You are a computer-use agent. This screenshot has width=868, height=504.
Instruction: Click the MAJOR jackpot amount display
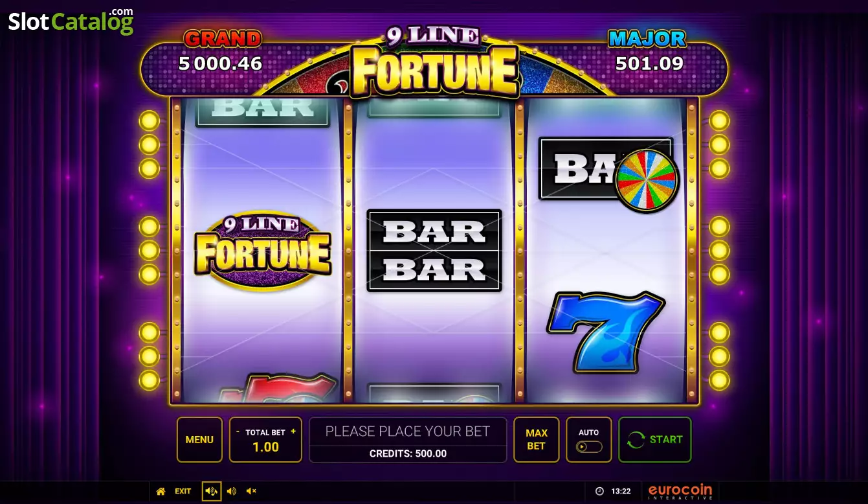[649, 63]
